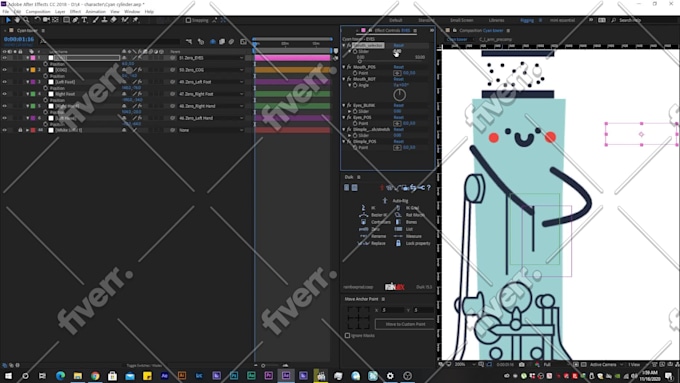Select the Hand tool

click(17, 20)
